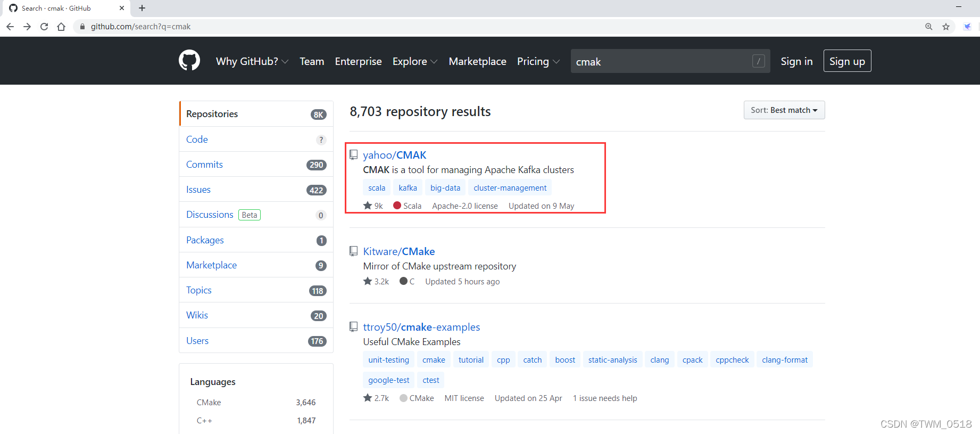Click the GitHub Octocat logo
The image size is (980, 434).
(189, 61)
